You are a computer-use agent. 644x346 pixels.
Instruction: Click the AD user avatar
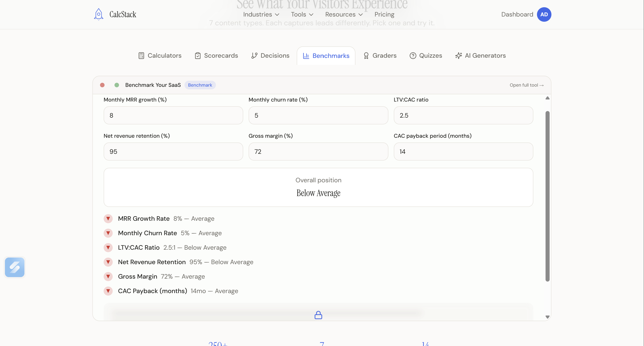click(x=544, y=14)
